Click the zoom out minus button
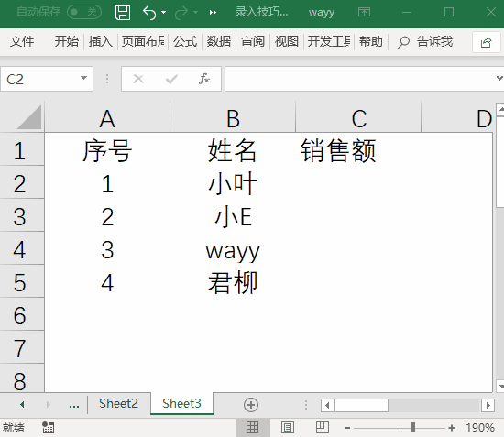Screen dimensions: 504x437 (347, 428)
